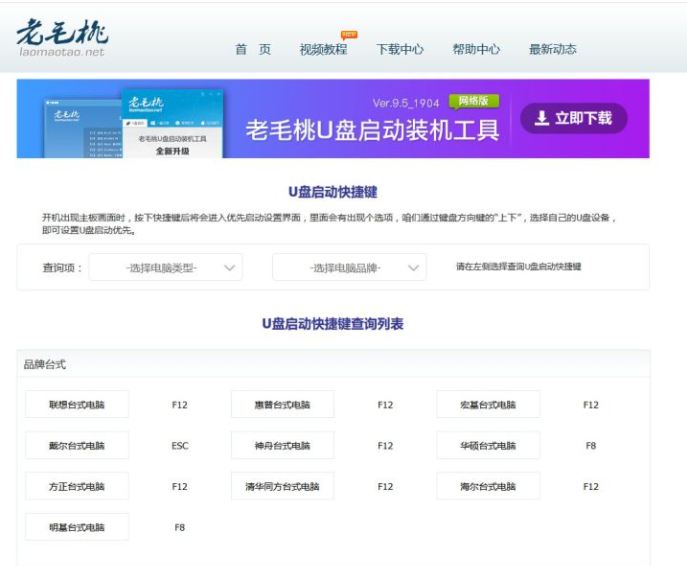The image size is (687, 566).
Task: Click the download arrow icon on 立即下载
Action: pos(541,118)
